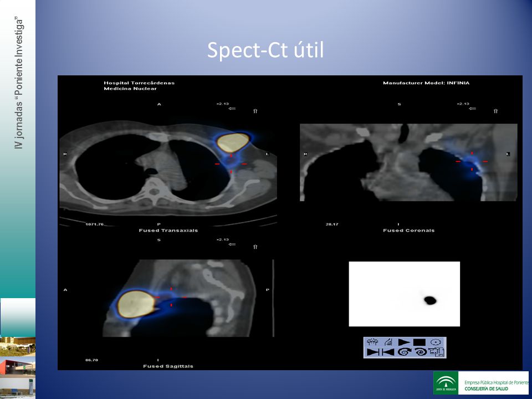Click the step-to-end arrow with bar icon
Image resolution: width=532 pixels, height=399 pixels.
(373, 352)
